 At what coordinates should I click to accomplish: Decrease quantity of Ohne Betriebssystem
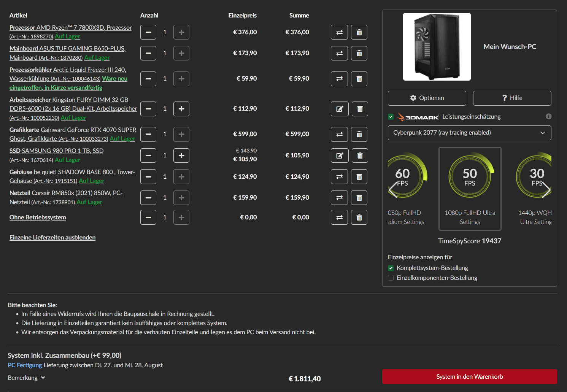click(x=148, y=217)
